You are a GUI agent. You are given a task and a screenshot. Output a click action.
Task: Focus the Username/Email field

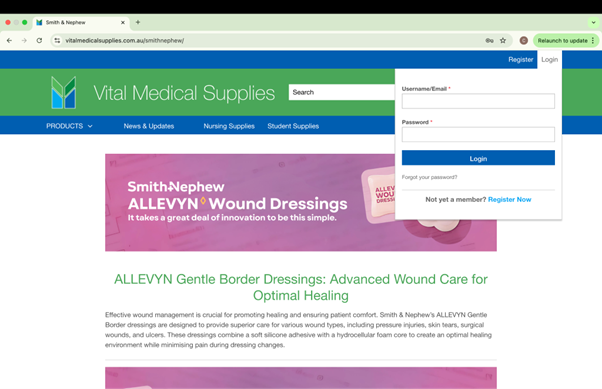coord(478,101)
